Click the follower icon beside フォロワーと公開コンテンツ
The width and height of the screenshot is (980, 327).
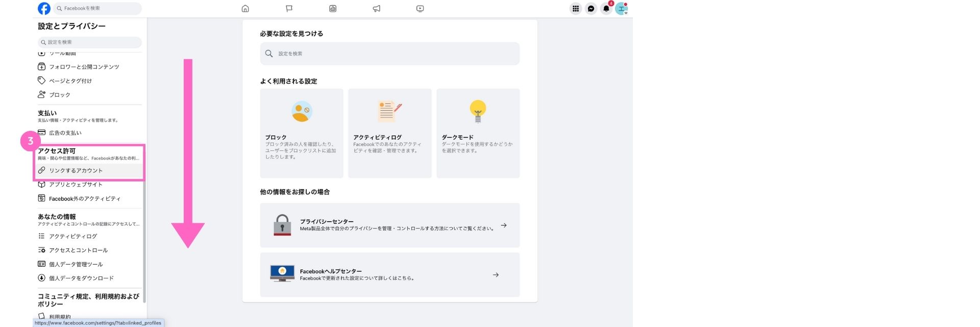pyautogui.click(x=42, y=66)
